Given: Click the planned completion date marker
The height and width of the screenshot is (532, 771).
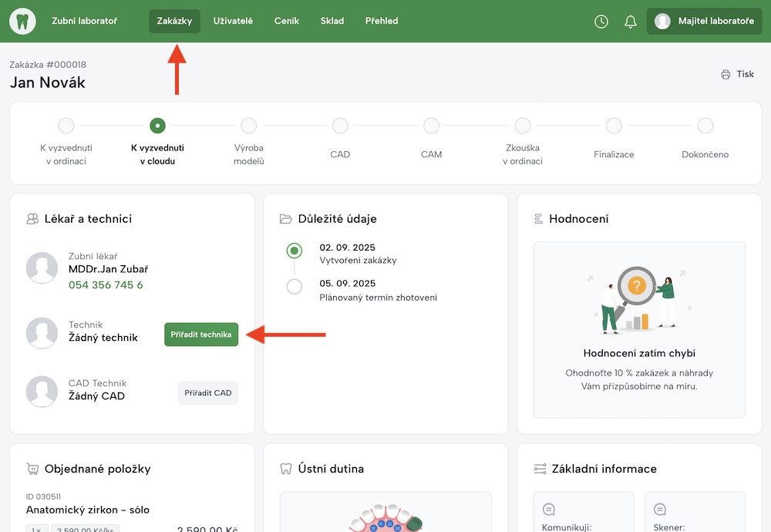Looking at the screenshot, I should coord(294,287).
